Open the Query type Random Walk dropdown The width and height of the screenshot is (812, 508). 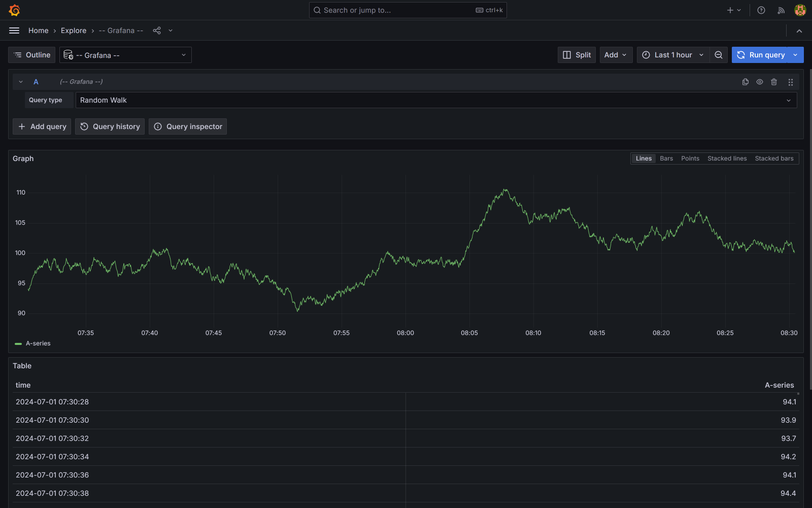tap(436, 100)
